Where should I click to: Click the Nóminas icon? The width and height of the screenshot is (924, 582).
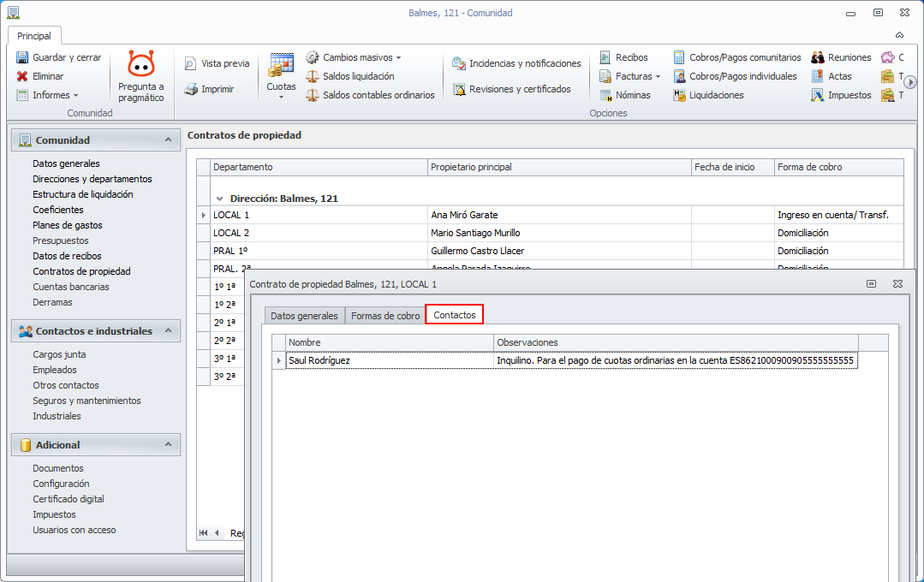point(605,95)
